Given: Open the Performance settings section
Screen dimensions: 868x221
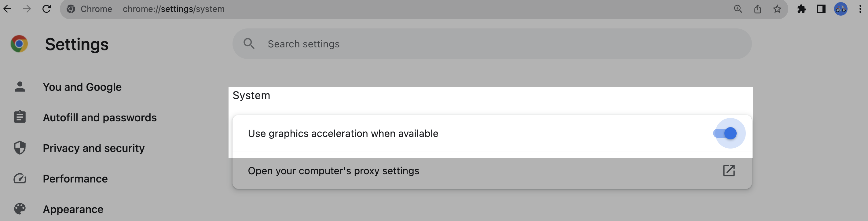Looking at the screenshot, I should tap(75, 179).
